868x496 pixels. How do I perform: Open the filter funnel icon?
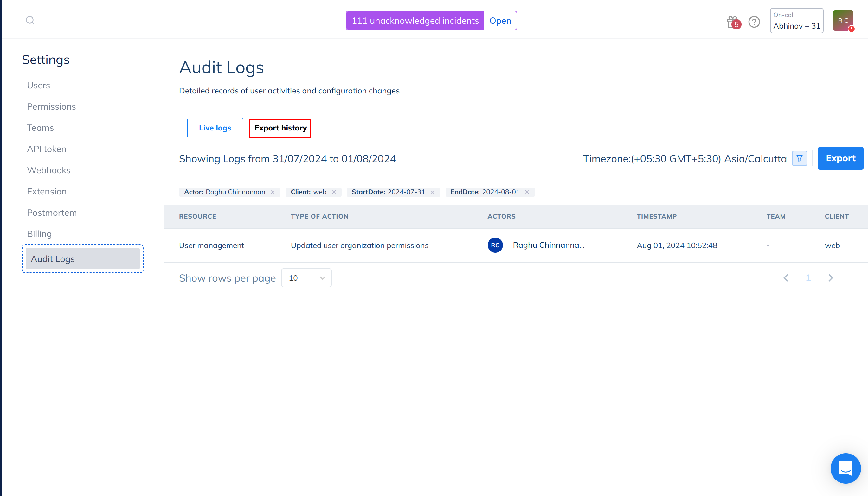pyautogui.click(x=799, y=158)
